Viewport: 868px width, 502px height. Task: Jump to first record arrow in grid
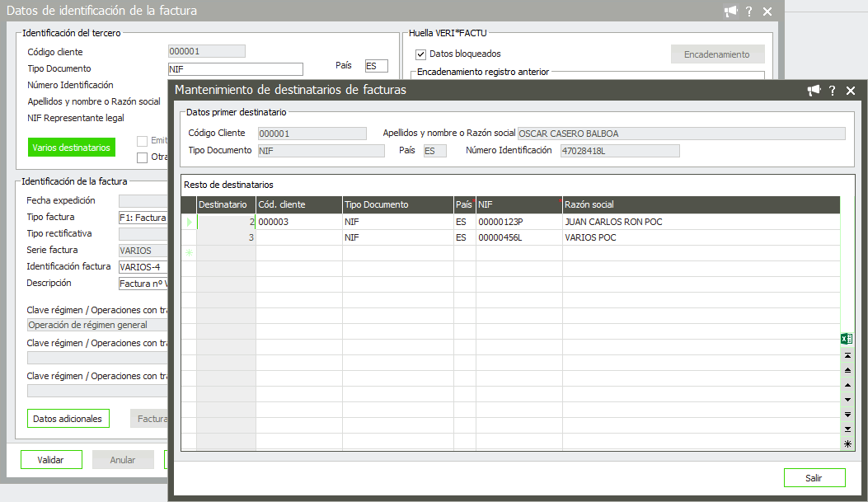pyautogui.click(x=847, y=354)
